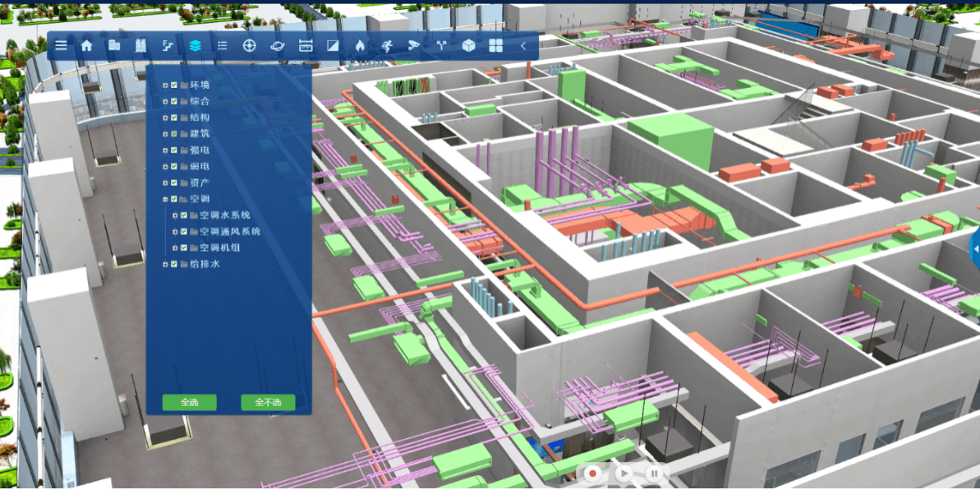The image size is (980, 490).
Task: Select the forked arrows routing icon
Action: pyautogui.click(x=442, y=46)
